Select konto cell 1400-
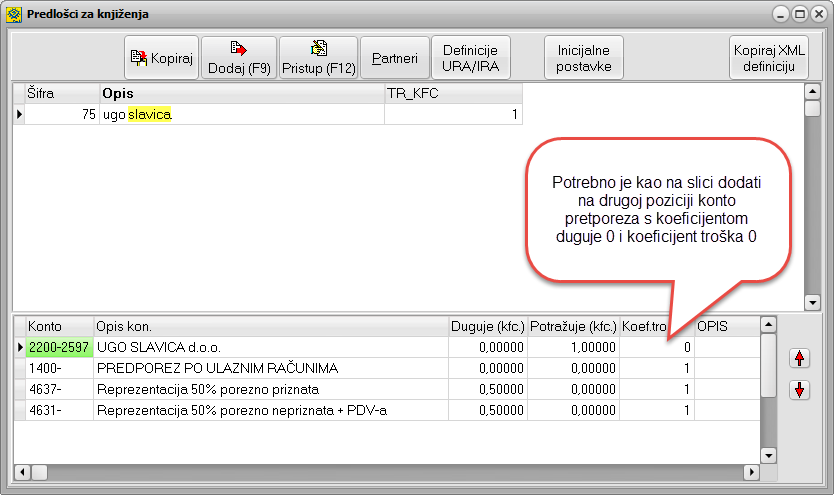Screen dimensions: 834x495 coord(59,368)
